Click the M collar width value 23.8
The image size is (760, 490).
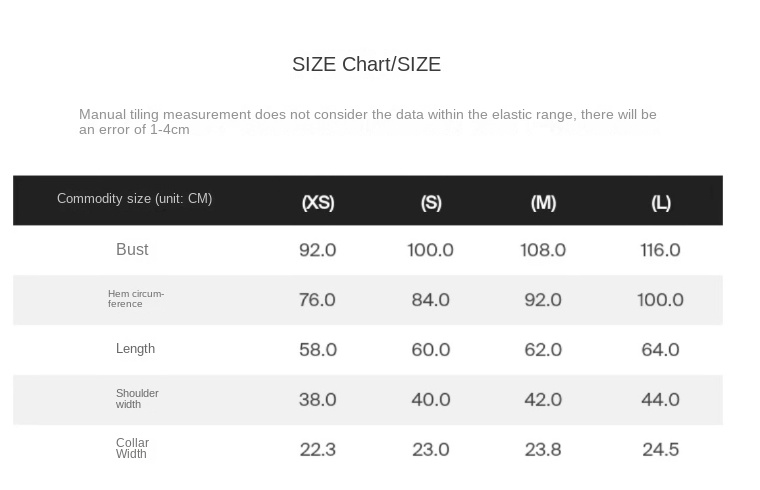543,449
